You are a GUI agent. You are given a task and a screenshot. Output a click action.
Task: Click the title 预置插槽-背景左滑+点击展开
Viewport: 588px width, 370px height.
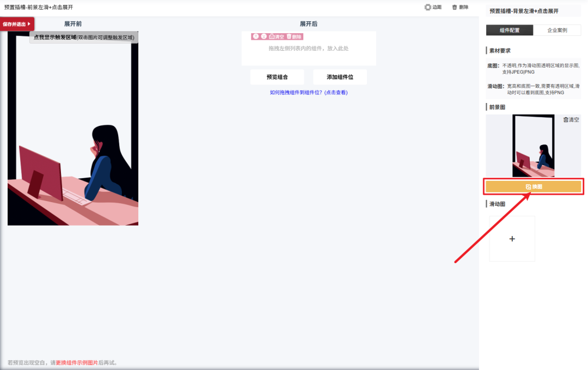524,11
